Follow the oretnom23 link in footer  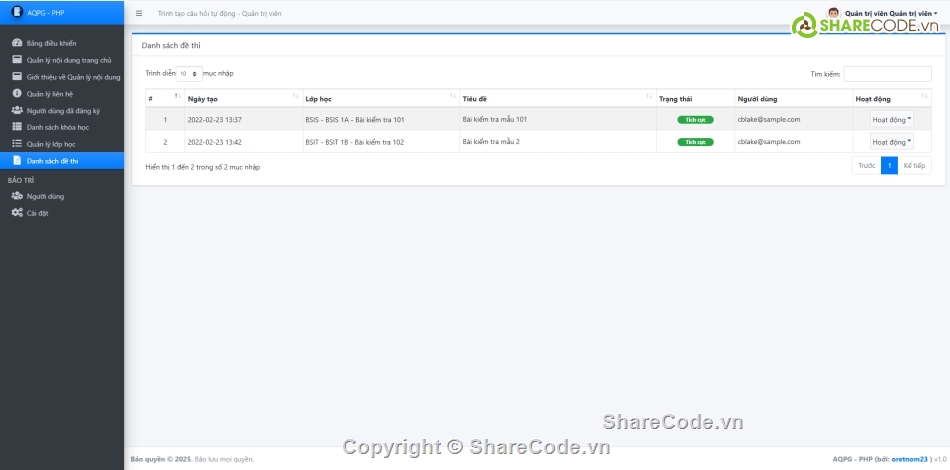click(x=910, y=459)
